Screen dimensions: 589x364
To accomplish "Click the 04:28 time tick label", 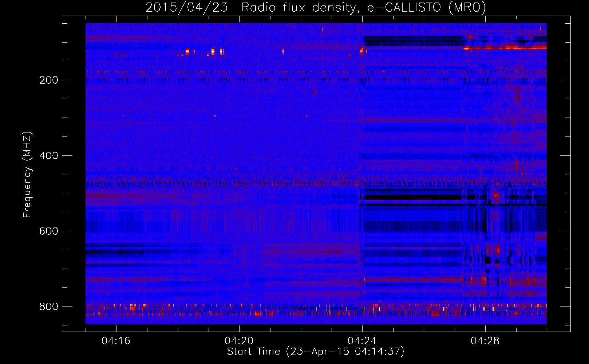I will click(485, 341).
